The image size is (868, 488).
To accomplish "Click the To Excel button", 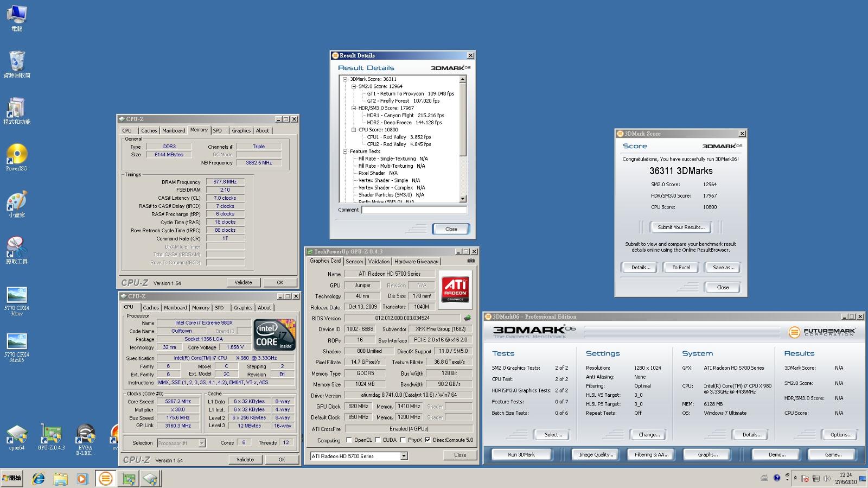I will [681, 267].
